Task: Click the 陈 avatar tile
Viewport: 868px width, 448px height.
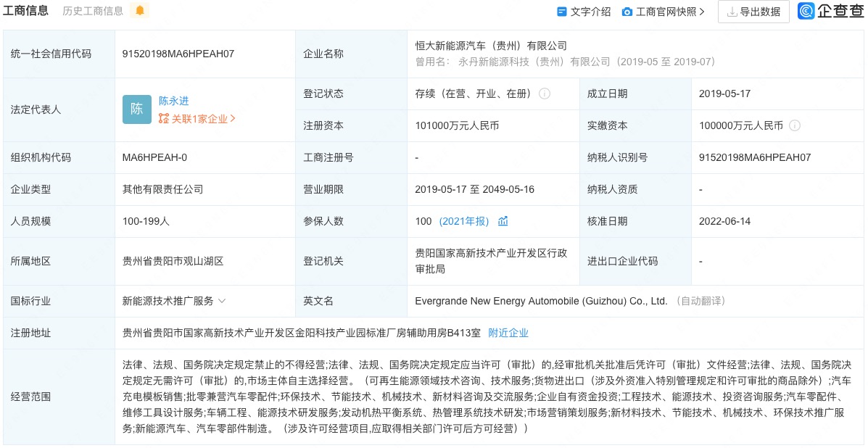Action: (137, 109)
